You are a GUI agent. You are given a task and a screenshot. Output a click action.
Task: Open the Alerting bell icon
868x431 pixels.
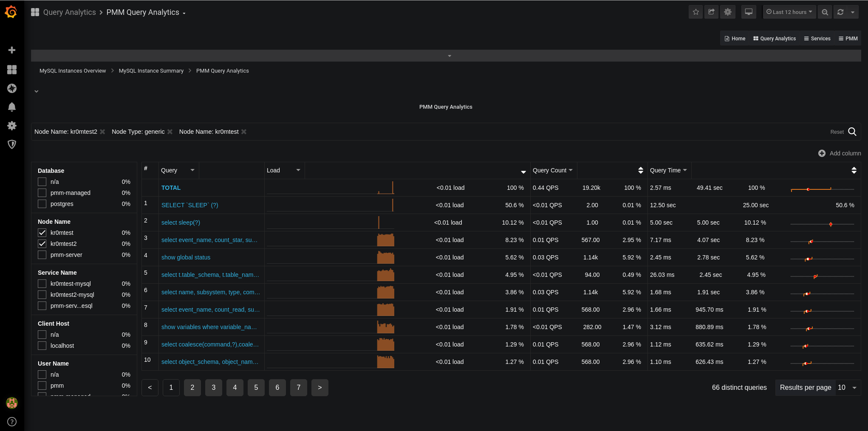tap(12, 107)
